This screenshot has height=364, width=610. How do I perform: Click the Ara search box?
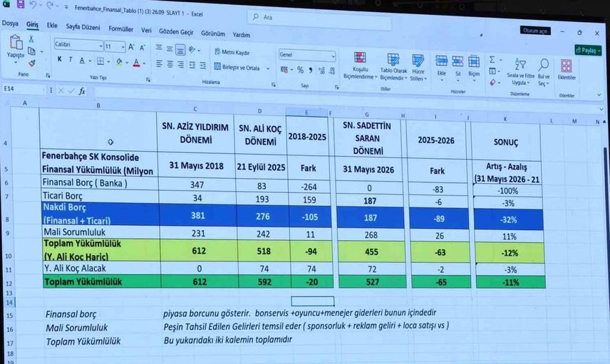tap(319, 19)
